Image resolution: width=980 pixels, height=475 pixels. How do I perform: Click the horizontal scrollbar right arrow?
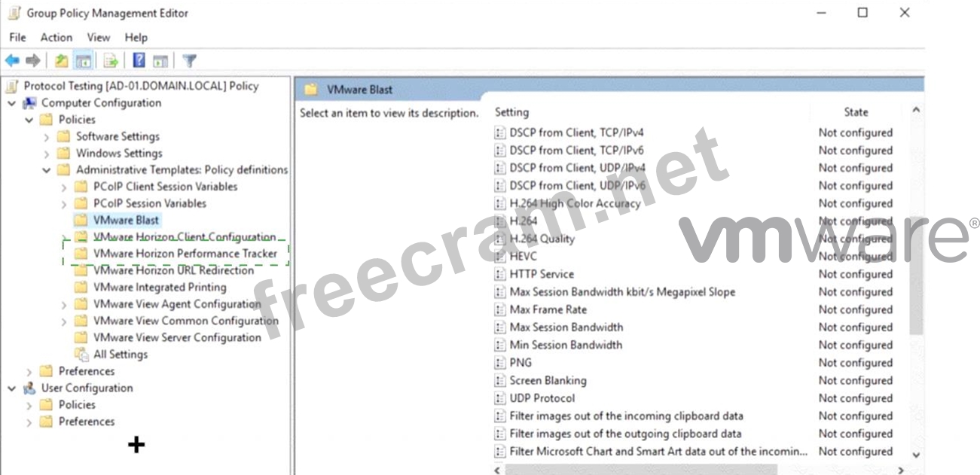tap(902, 470)
